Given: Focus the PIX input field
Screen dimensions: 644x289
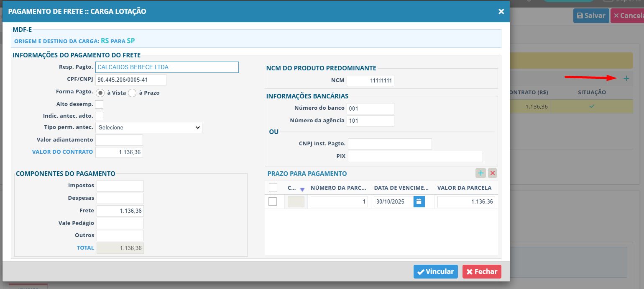Looking at the screenshot, I should (x=415, y=156).
